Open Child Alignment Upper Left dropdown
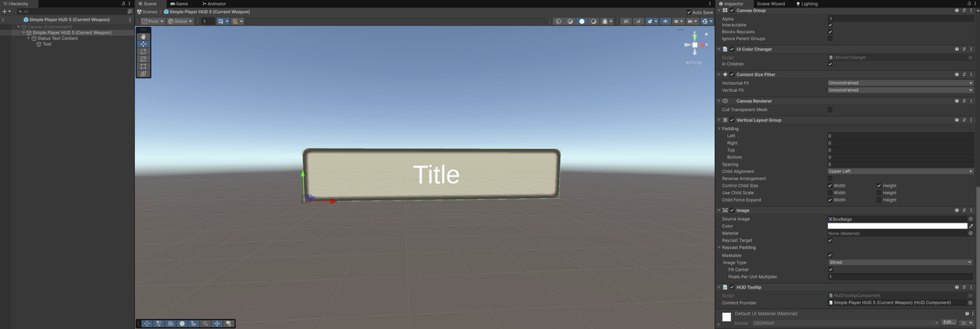 [x=900, y=171]
